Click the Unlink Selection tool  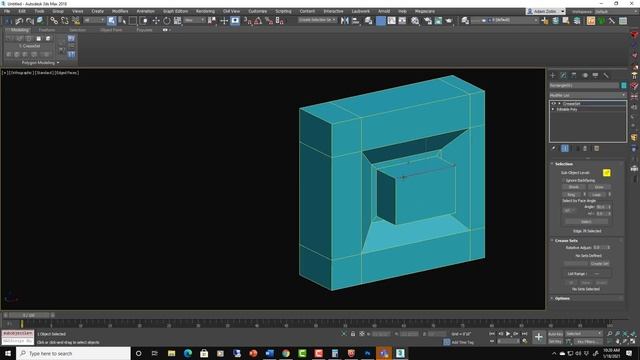coord(64,20)
